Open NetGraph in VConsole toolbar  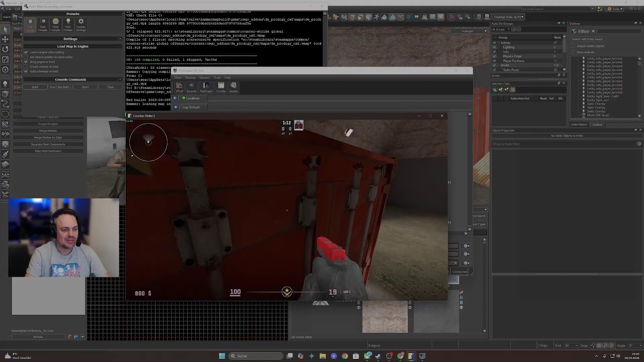coord(206,87)
